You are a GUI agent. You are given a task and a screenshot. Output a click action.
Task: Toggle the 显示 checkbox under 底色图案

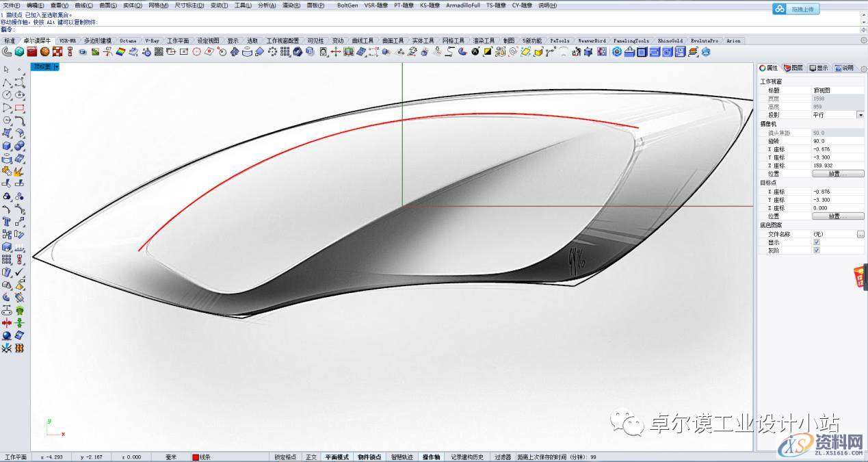[816, 242]
